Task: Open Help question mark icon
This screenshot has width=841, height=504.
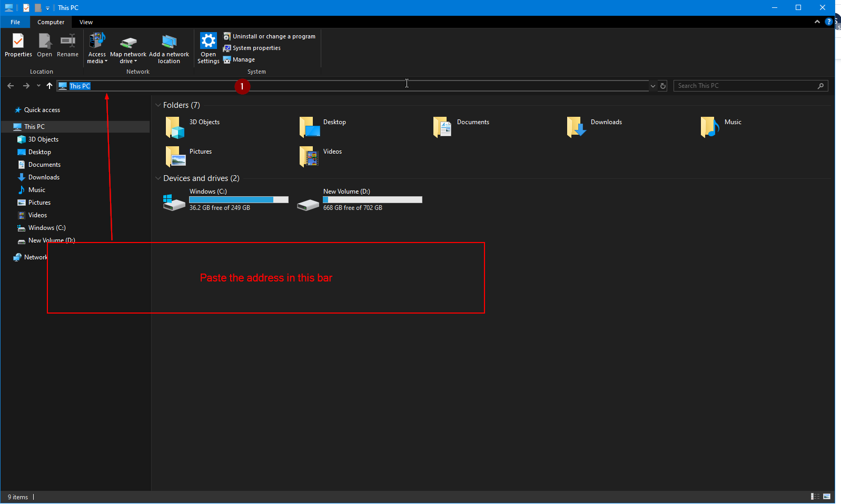Action: click(x=828, y=22)
